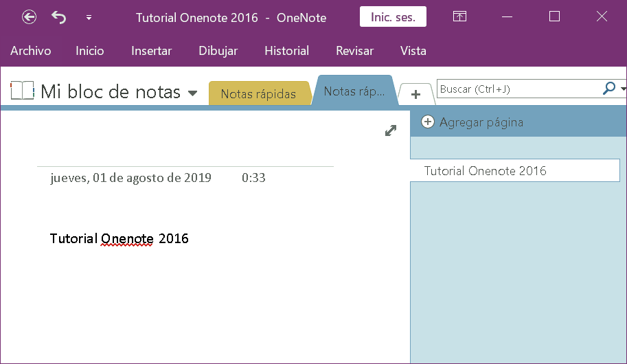The width and height of the screenshot is (627, 364).
Task: Click the Mi bloc de notas notebook name
Action: 111,92
